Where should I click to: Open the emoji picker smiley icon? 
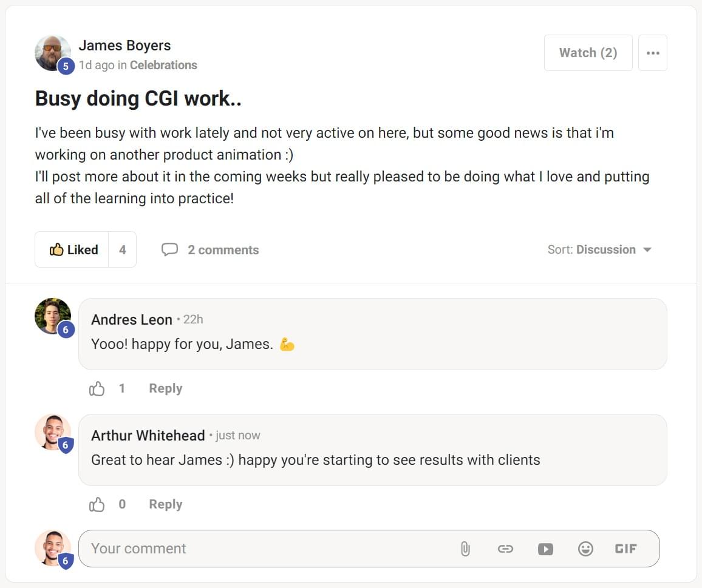(585, 549)
